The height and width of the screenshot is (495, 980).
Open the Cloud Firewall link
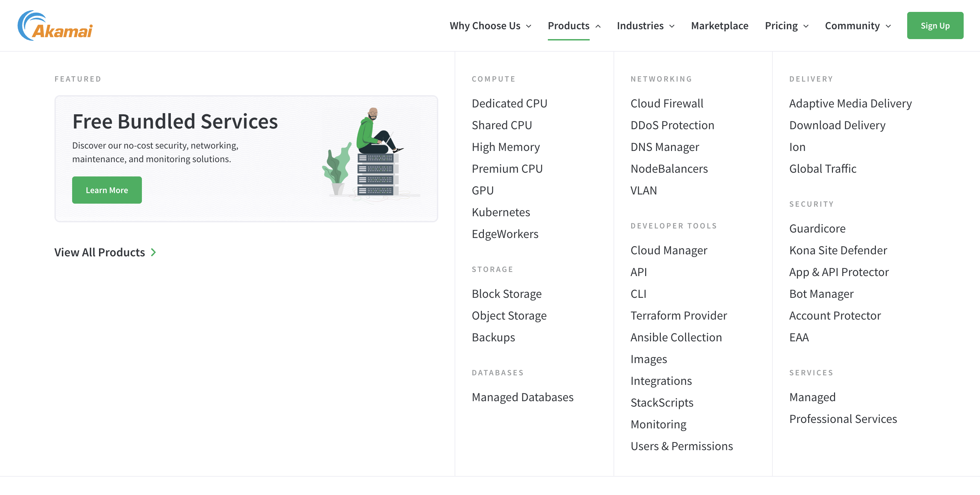pos(667,103)
